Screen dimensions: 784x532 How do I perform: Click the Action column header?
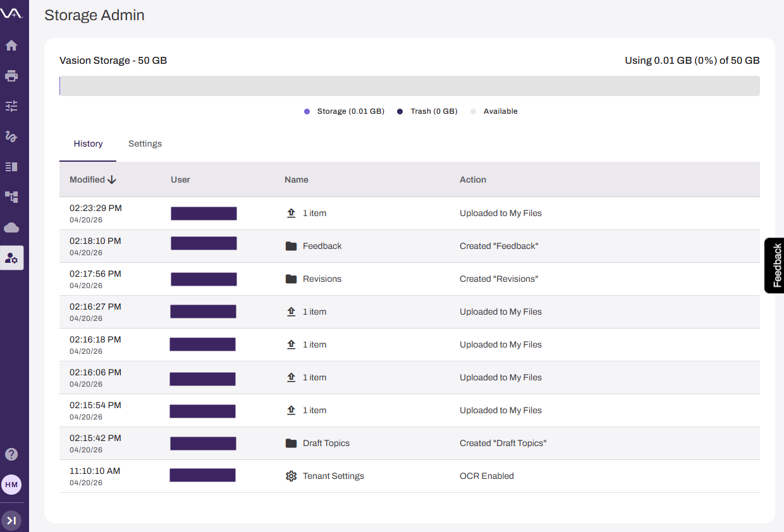tap(473, 179)
